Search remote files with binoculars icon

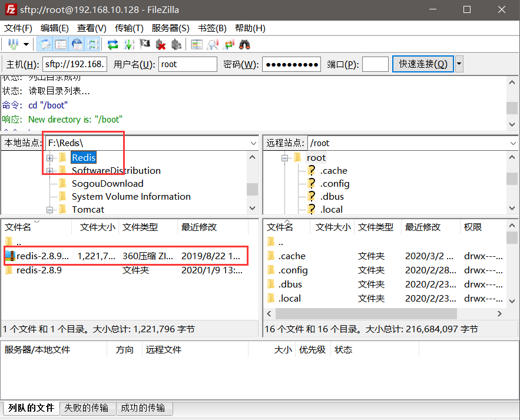click(244, 44)
